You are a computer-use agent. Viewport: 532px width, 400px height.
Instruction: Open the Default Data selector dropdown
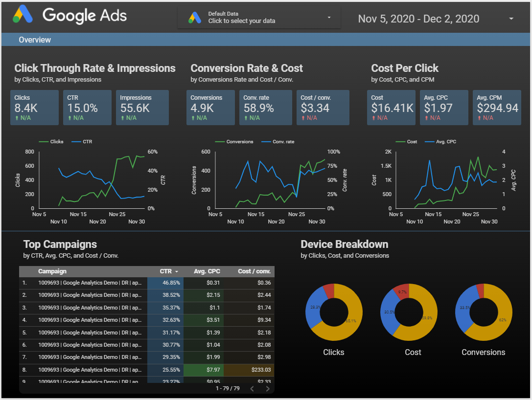tap(329, 18)
